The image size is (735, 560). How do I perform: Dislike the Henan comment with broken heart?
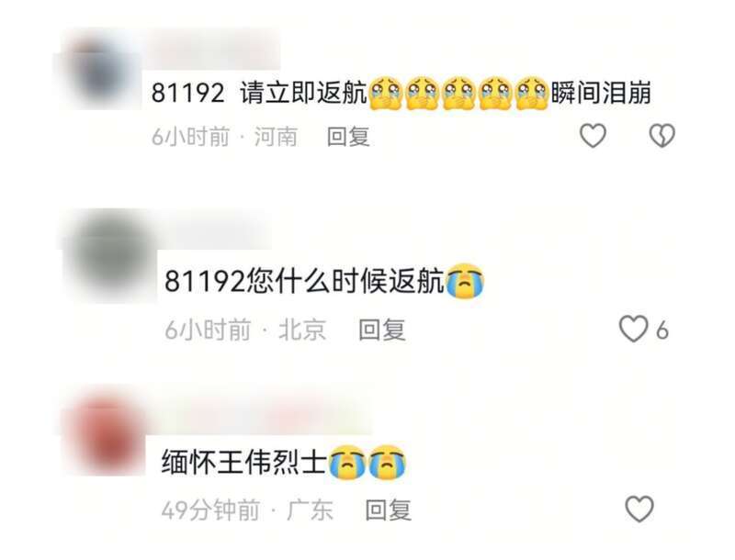(661, 136)
